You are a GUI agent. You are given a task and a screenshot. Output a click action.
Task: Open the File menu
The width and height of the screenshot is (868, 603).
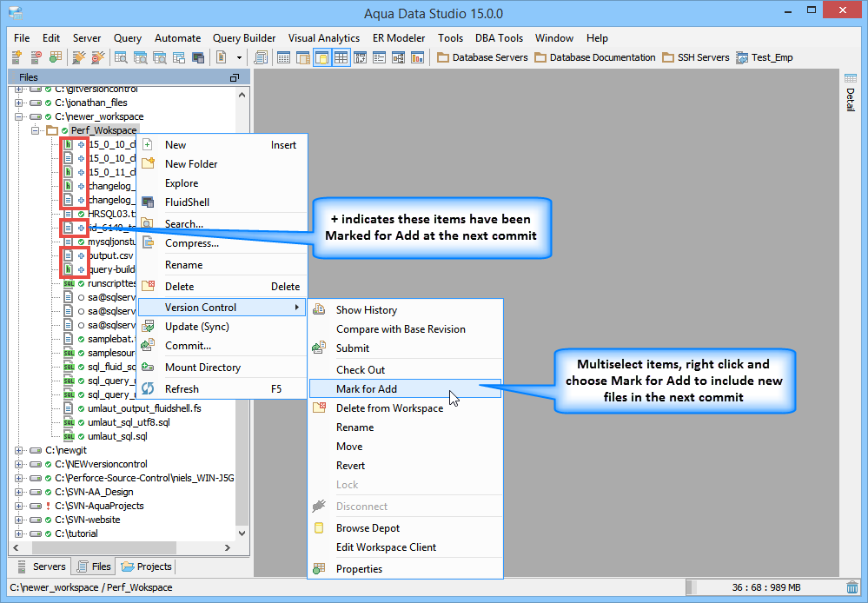[x=22, y=37]
